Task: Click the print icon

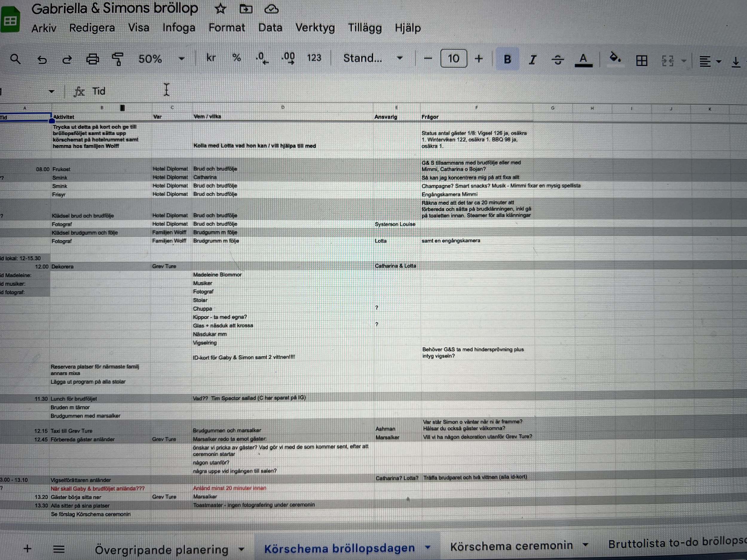Action: (93, 59)
